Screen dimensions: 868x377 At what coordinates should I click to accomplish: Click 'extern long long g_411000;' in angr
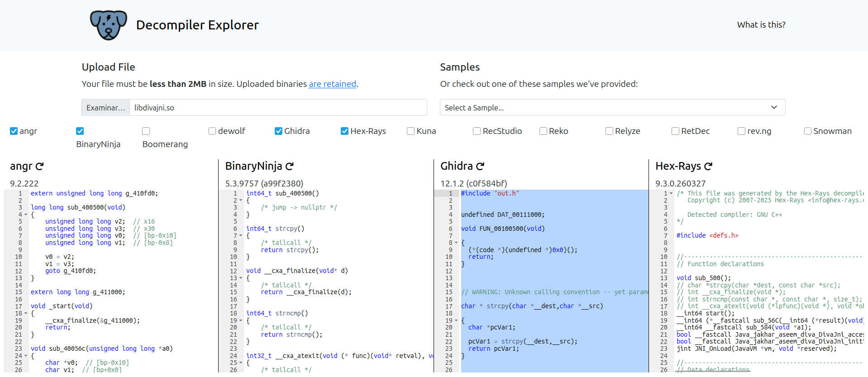click(x=78, y=292)
